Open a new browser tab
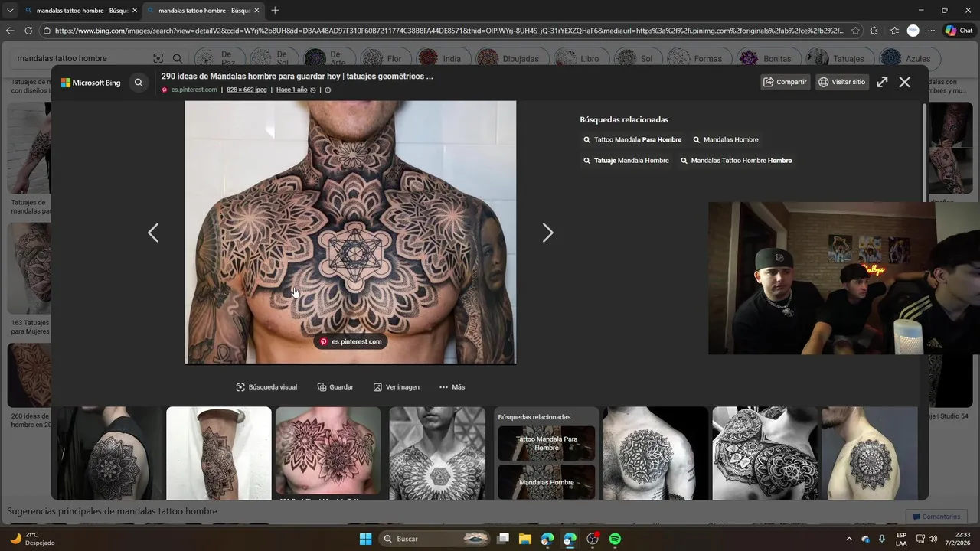Image resolution: width=980 pixels, height=551 pixels. pyautogui.click(x=275, y=11)
